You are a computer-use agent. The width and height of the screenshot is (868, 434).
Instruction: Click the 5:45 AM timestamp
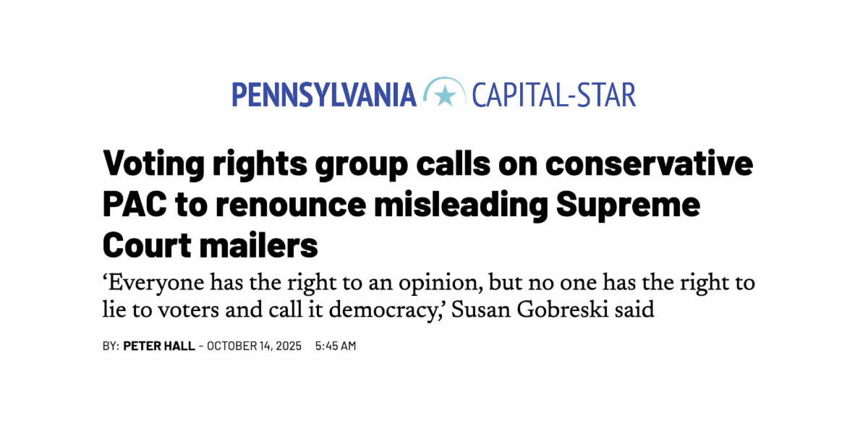(x=336, y=346)
